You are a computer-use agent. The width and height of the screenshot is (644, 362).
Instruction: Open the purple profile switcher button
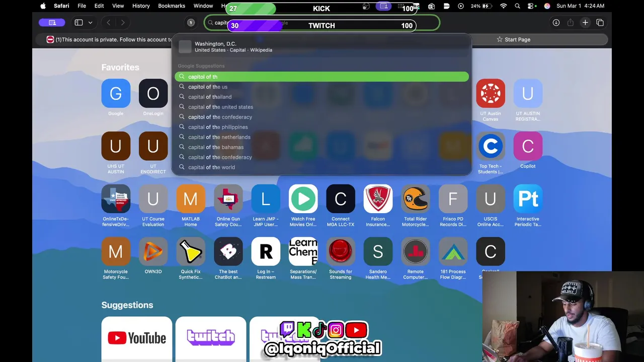click(x=52, y=23)
